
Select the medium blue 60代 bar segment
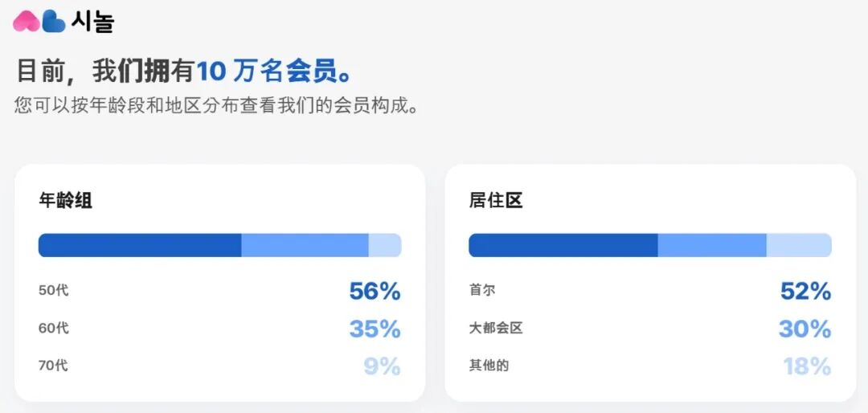305,245
